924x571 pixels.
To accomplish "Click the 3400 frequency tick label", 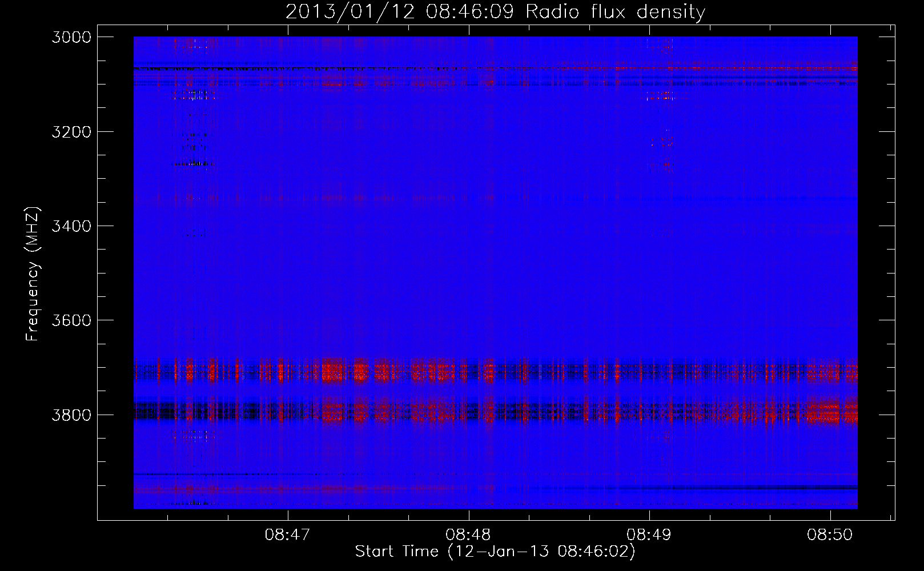I will pos(71,226).
